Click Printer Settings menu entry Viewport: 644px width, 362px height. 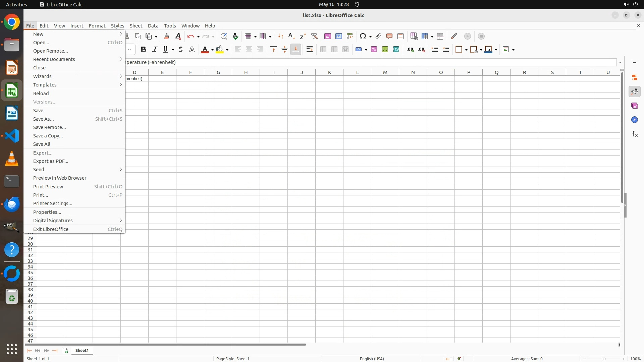[53, 203]
